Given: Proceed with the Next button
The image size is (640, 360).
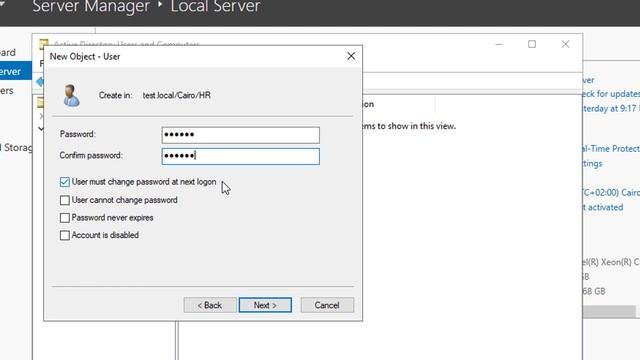Looking at the screenshot, I should click(x=265, y=305).
